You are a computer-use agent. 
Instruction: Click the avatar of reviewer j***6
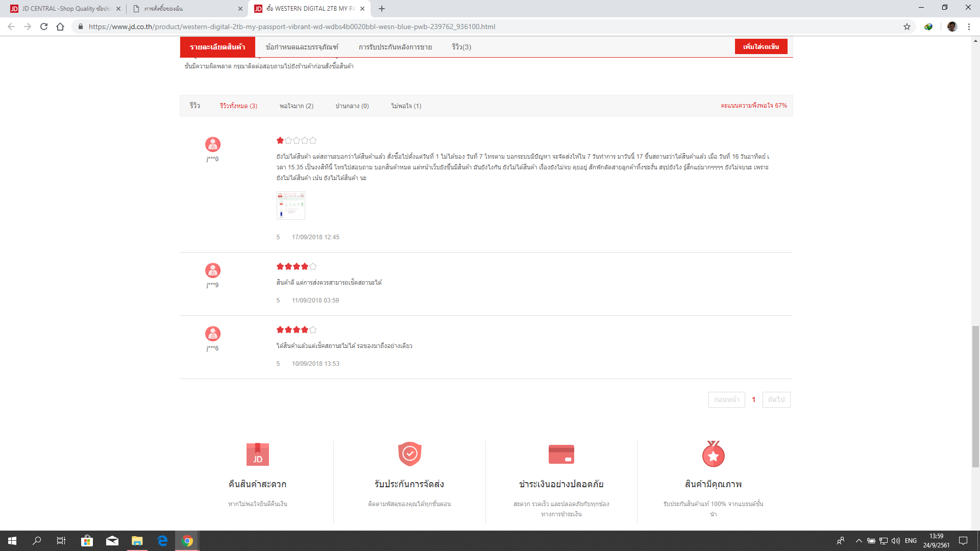(213, 334)
